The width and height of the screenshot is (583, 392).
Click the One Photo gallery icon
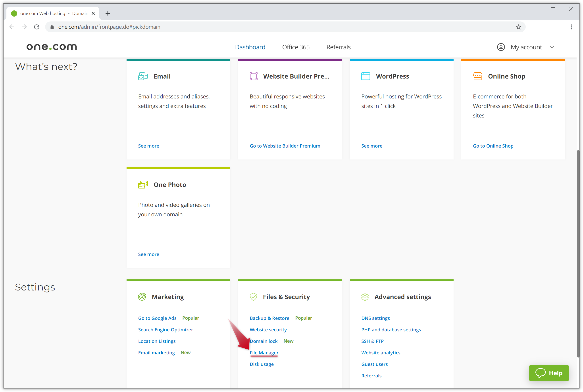[142, 184]
